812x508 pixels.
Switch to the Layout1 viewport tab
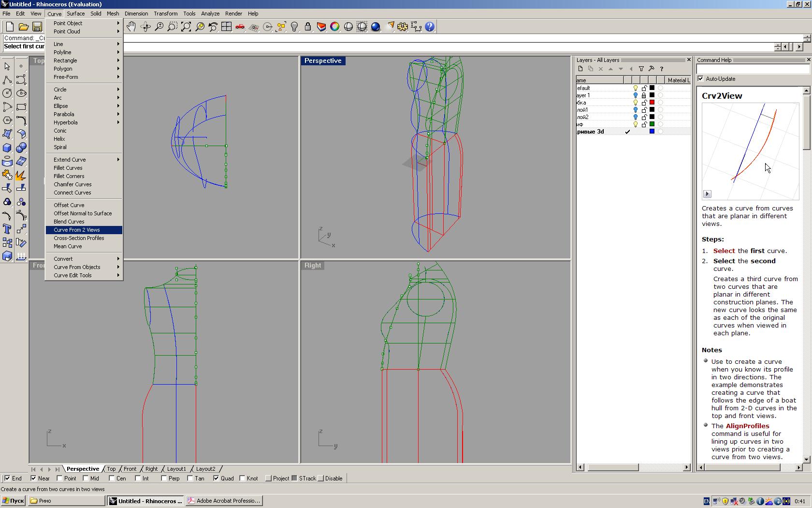[176, 469]
